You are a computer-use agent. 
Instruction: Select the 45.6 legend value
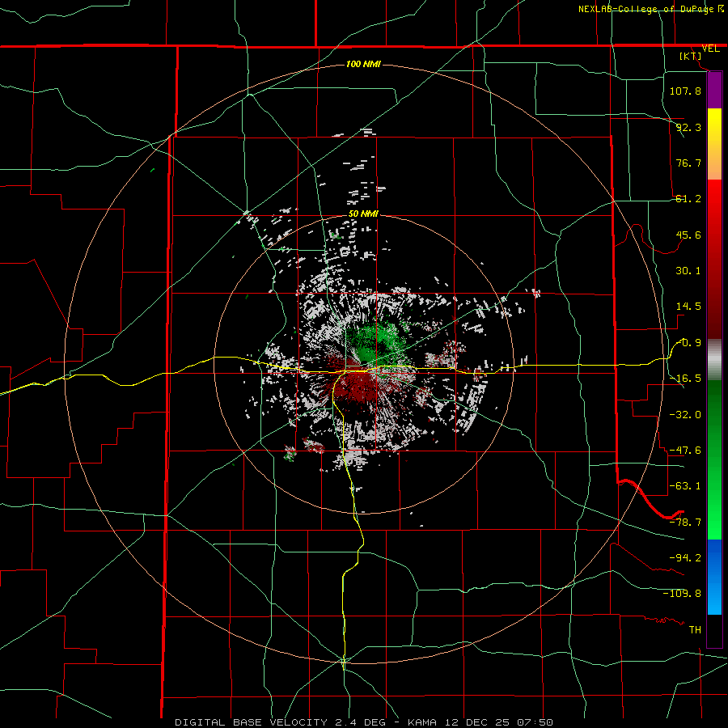coord(688,235)
